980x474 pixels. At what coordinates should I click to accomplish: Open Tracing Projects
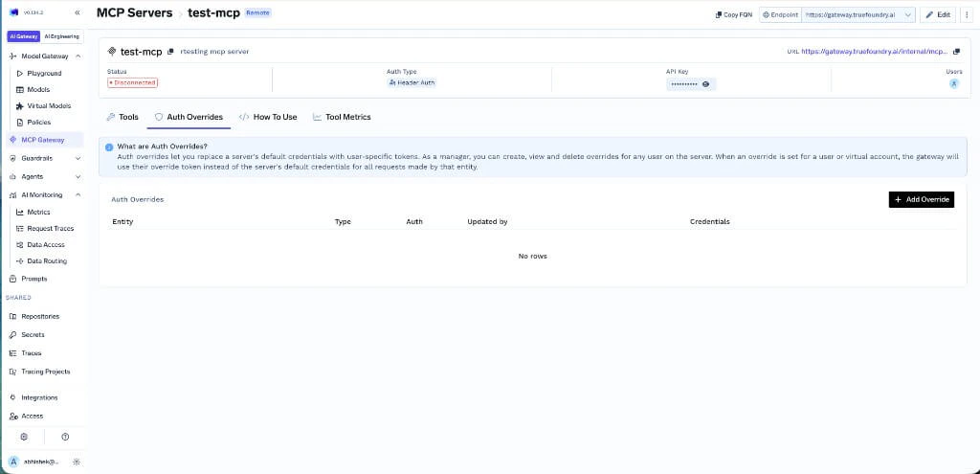tap(45, 372)
